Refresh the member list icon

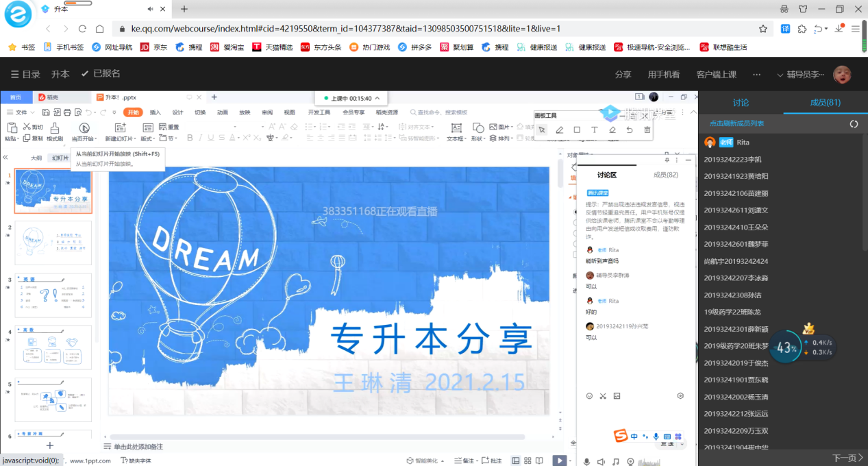tap(854, 124)
